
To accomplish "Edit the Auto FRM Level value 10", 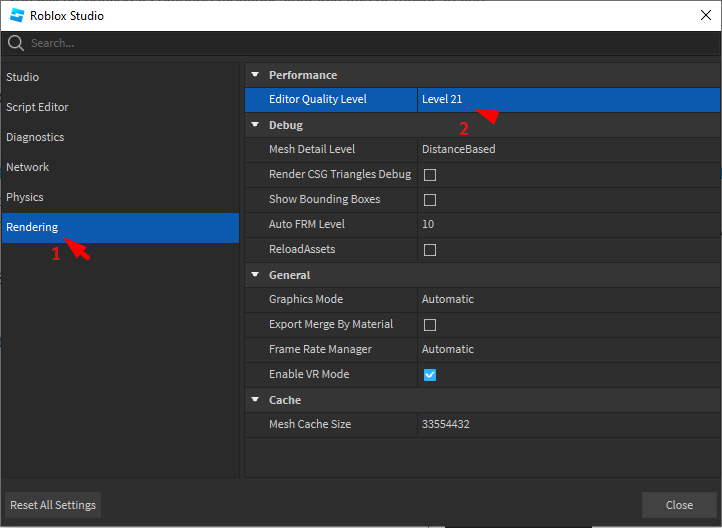I will point(568,224).
